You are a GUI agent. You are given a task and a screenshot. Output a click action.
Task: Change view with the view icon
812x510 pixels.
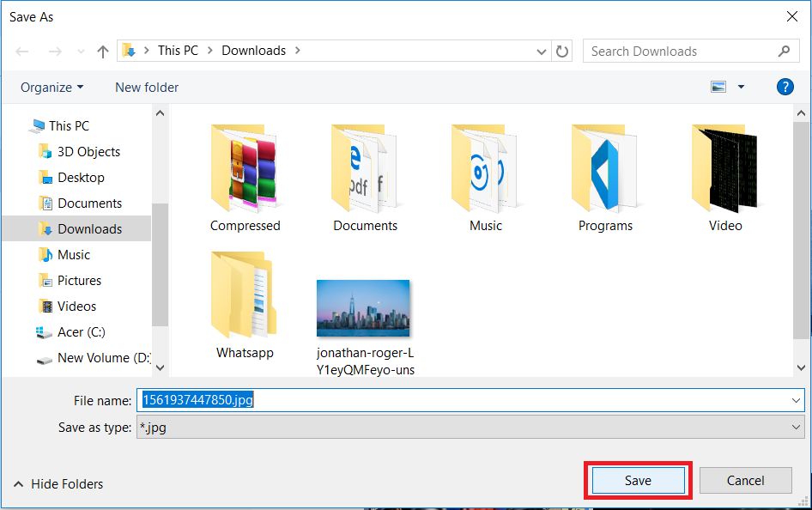[718, 87]
